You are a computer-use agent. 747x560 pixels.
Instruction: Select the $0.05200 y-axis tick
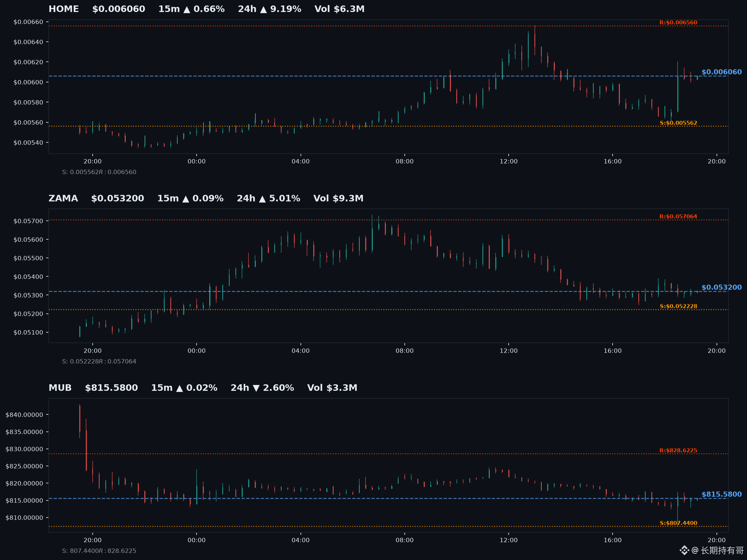[28, 314]
